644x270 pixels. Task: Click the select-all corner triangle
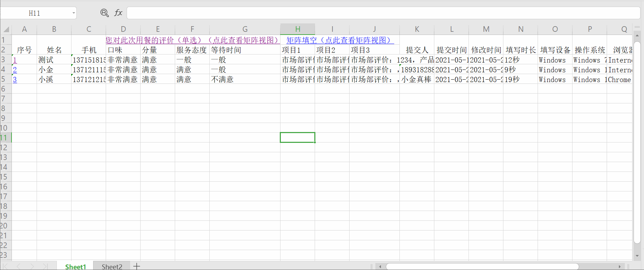pyautogui.click(x=6, y=29)
